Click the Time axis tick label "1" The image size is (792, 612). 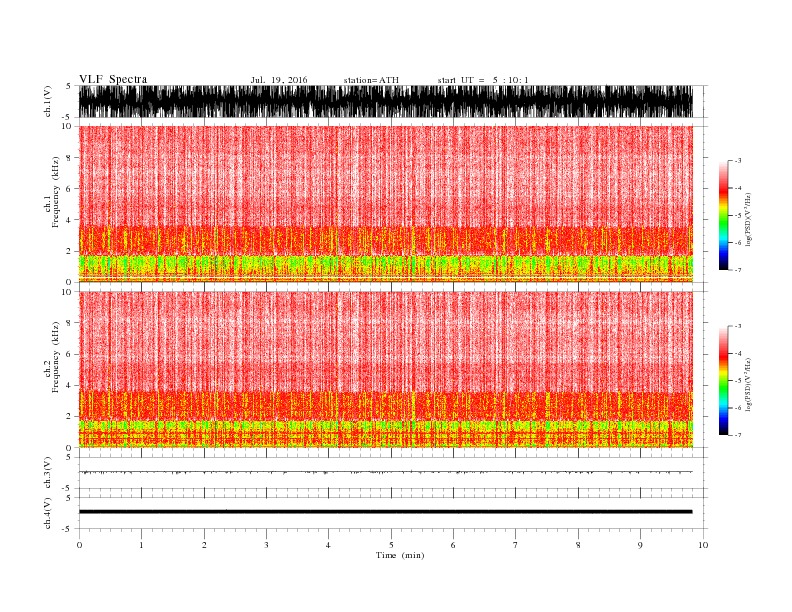click(141, 545)
